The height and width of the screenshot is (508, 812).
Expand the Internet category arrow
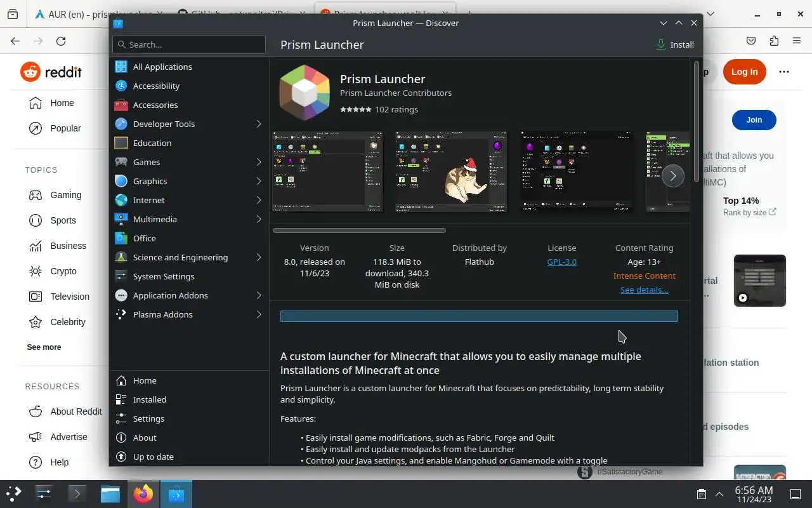[x=259, y=200]
